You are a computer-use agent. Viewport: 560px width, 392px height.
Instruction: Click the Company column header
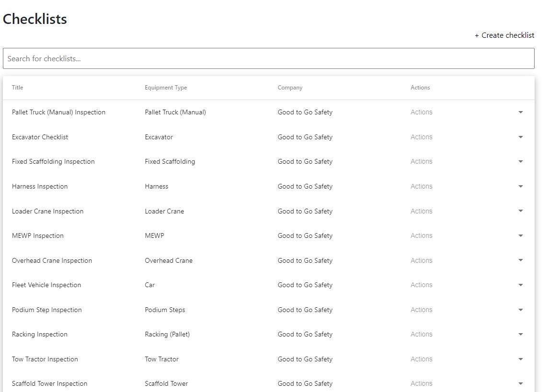tap(290, 88)
